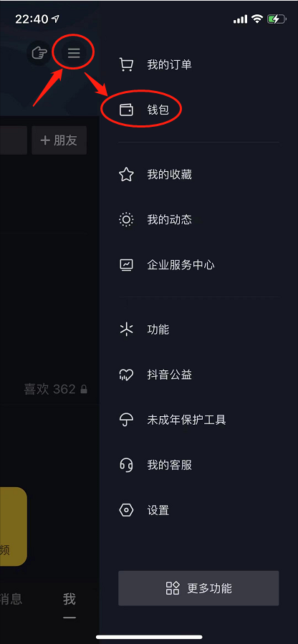Tap the 功能 spark icon
298x644 pixels.
[x=126, y=330]
